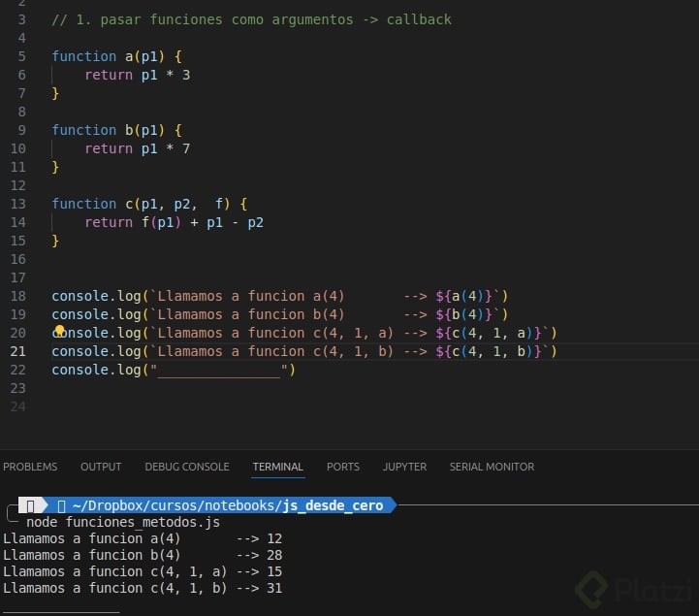Click terminal output line ending in 31
The width and height of the screenshot is (699, 616).
click(x=143, y=588)
